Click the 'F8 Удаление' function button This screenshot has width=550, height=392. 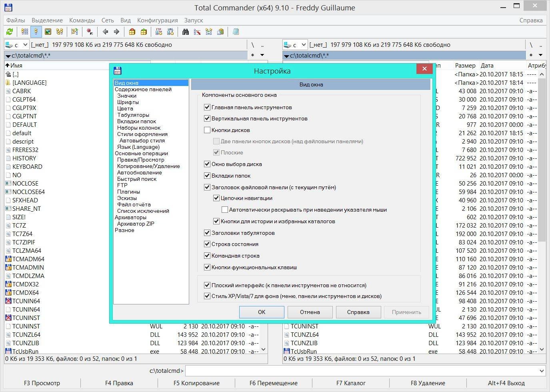(428, 383)
